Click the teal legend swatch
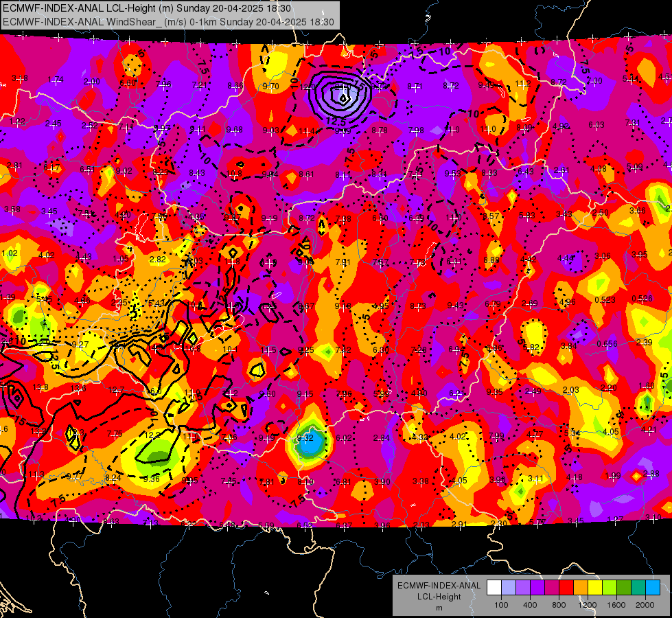 (x=638, y=588)
